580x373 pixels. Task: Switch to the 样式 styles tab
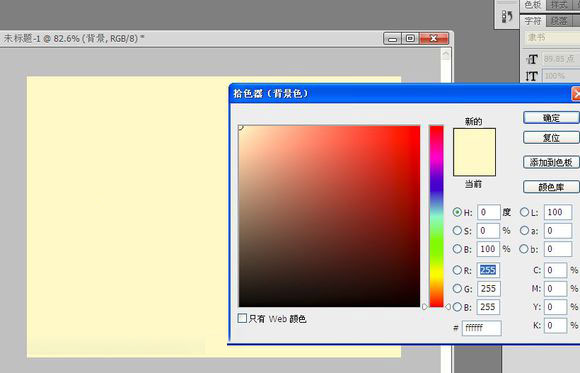[x=559, y=5]
